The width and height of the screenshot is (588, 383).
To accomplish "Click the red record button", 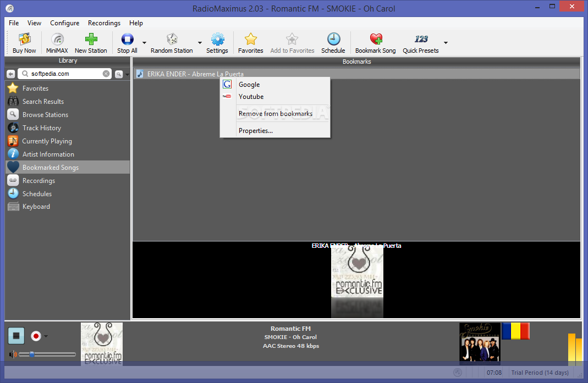I will pyautogui.click(x=36, y=336).
